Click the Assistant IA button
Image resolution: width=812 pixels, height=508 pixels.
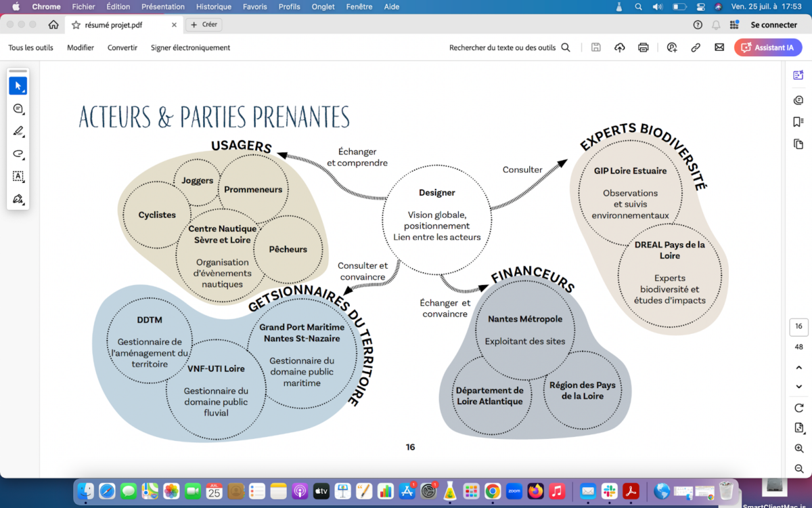[768, 47]
